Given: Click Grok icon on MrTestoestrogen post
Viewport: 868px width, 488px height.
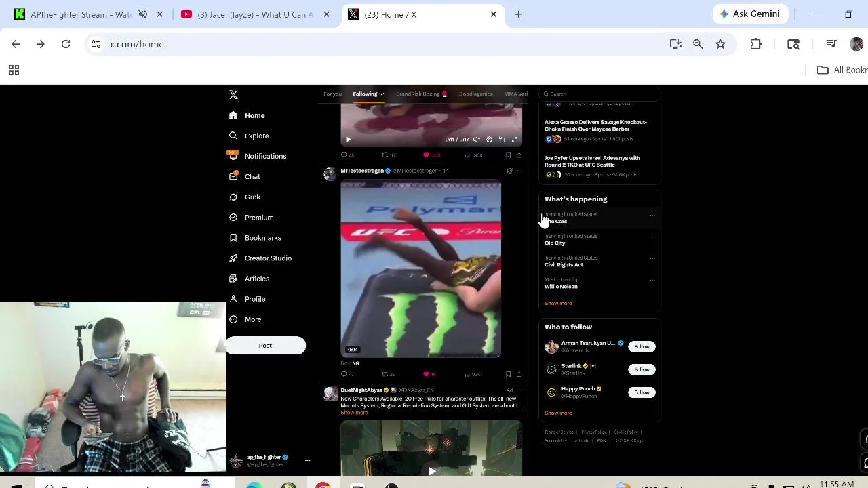Looking at the screenshot, I should click(x=509, y=171).
